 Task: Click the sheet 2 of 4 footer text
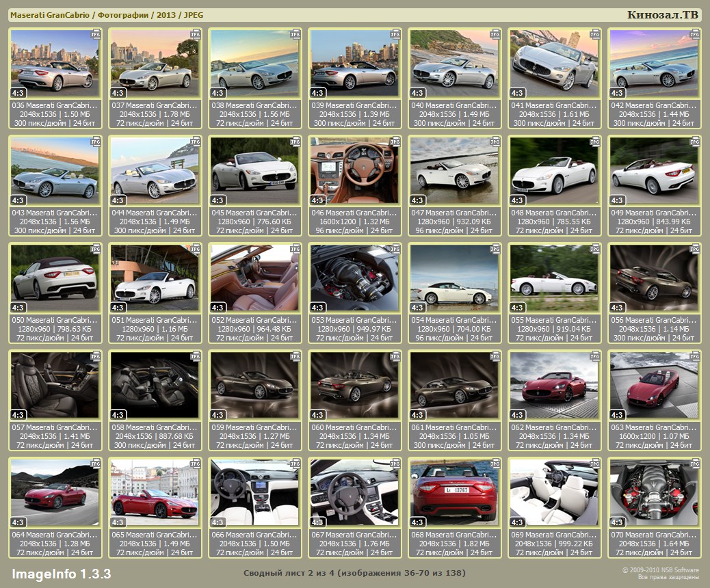click(354, 573)
